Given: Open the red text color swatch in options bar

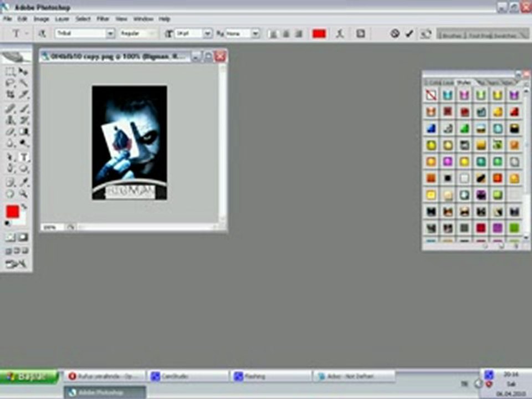Looking at the screenshot, I should click(319, 34).
